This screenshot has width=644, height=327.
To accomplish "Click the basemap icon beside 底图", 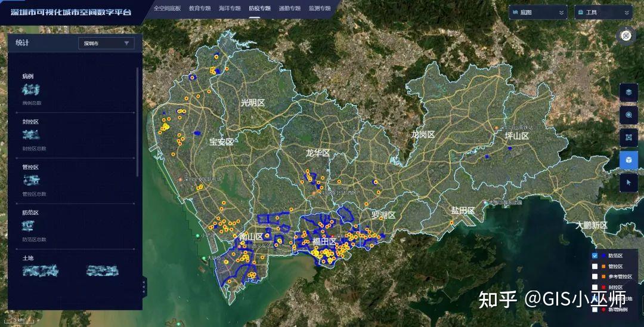I will tap(515, 13).
